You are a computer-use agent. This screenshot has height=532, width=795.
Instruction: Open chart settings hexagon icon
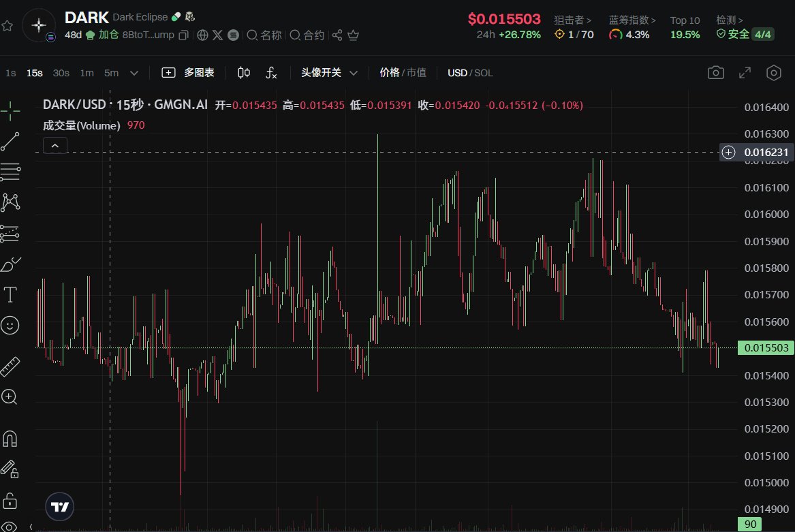[773, 73]
